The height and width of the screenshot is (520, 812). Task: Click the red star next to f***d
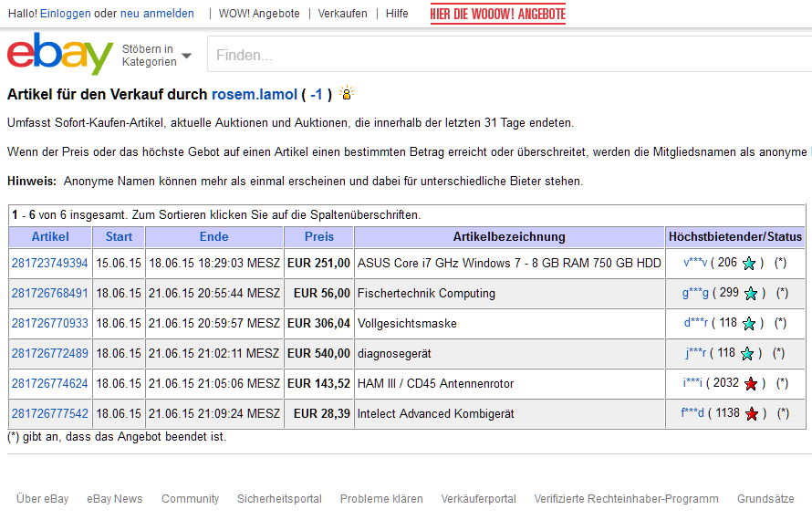[x=752, y=414]
